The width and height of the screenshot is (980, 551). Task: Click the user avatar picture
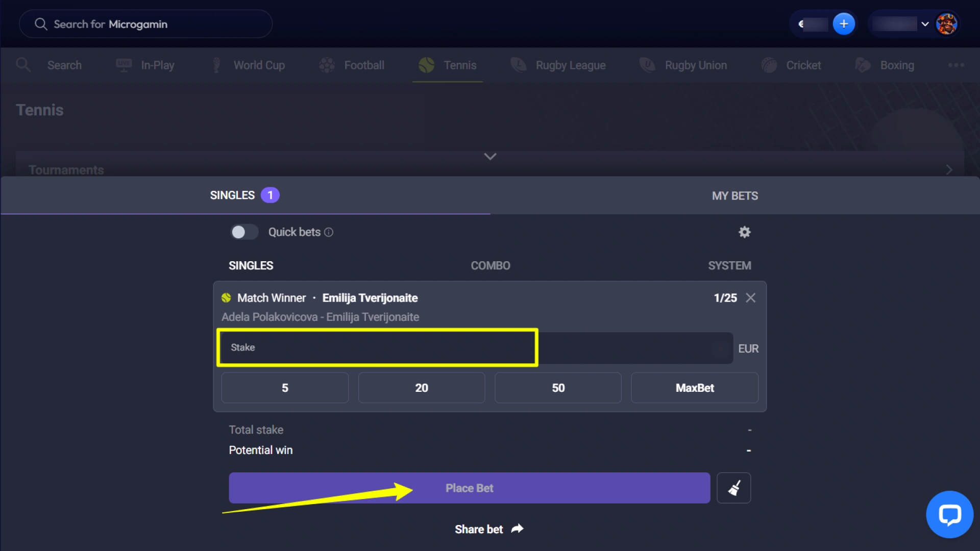(947, 24)
